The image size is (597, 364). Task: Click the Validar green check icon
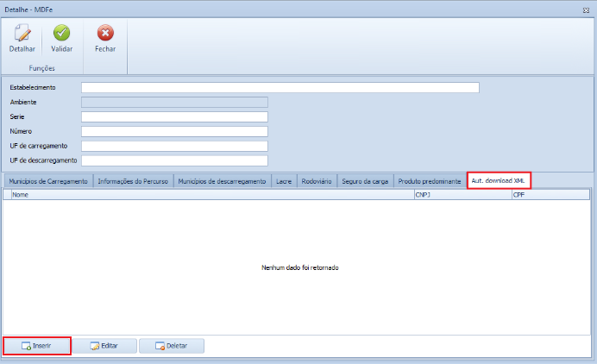point(61,35)
